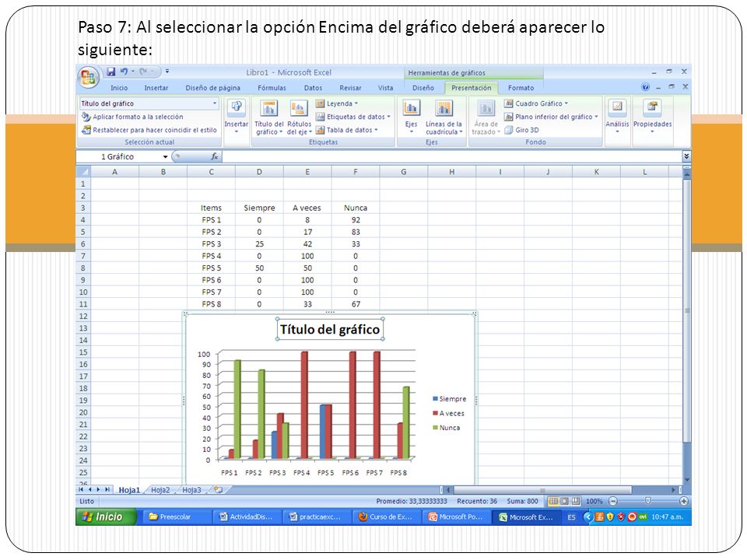Click the round Office button
The height and width of the screenshot is (560, 747).
[88, 77]
